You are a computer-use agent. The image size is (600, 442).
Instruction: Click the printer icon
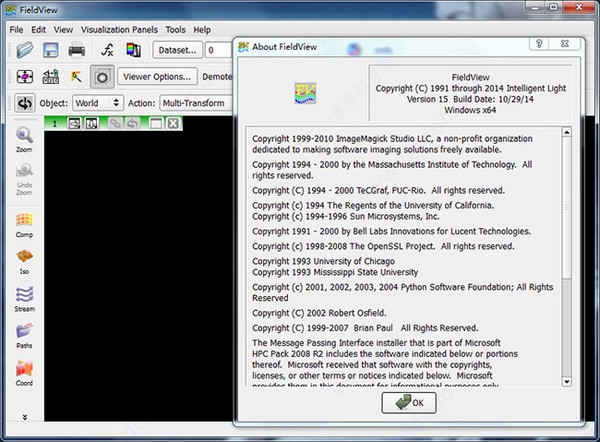pyautogui.click(x=76, y=50)
